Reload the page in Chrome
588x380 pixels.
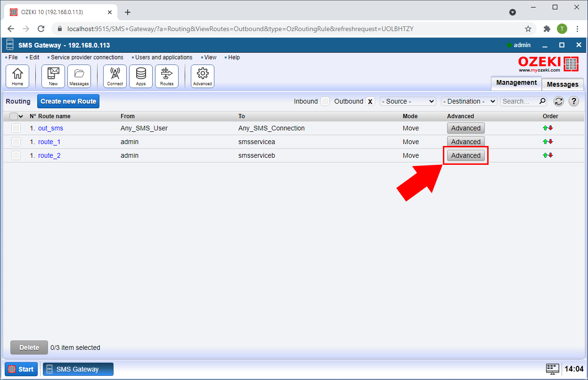41,29
